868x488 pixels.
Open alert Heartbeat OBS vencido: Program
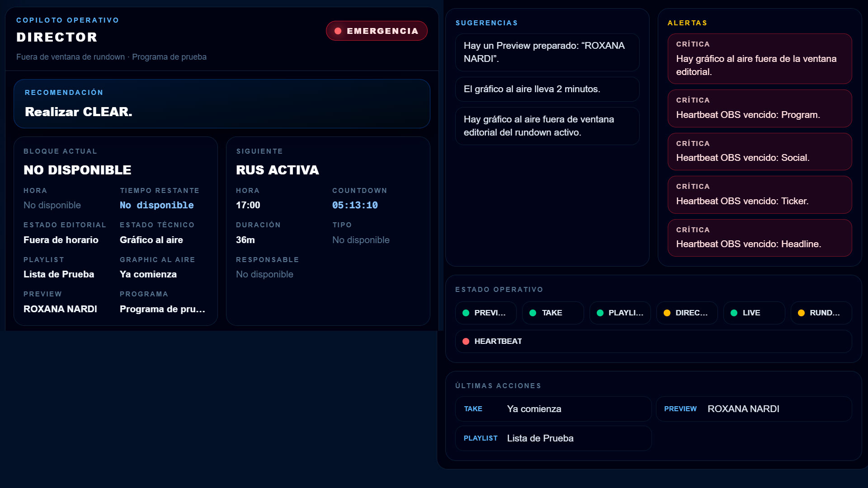pos(760,108)
